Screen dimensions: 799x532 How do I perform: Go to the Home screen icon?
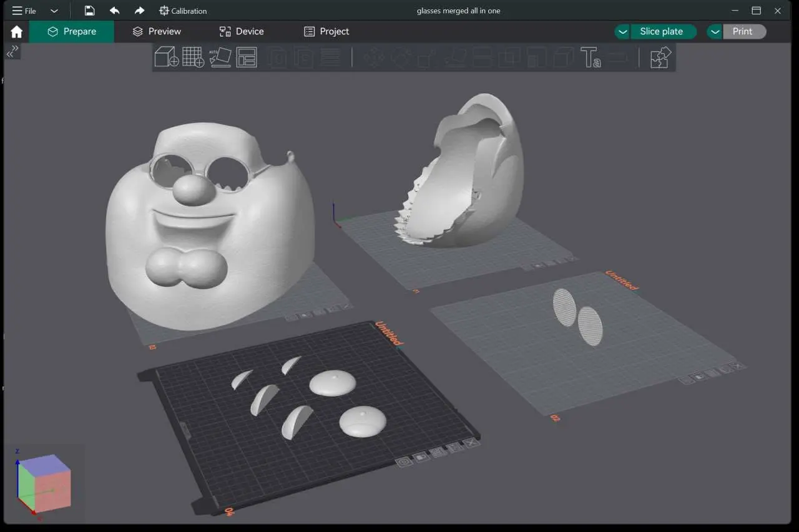point(17,32)
